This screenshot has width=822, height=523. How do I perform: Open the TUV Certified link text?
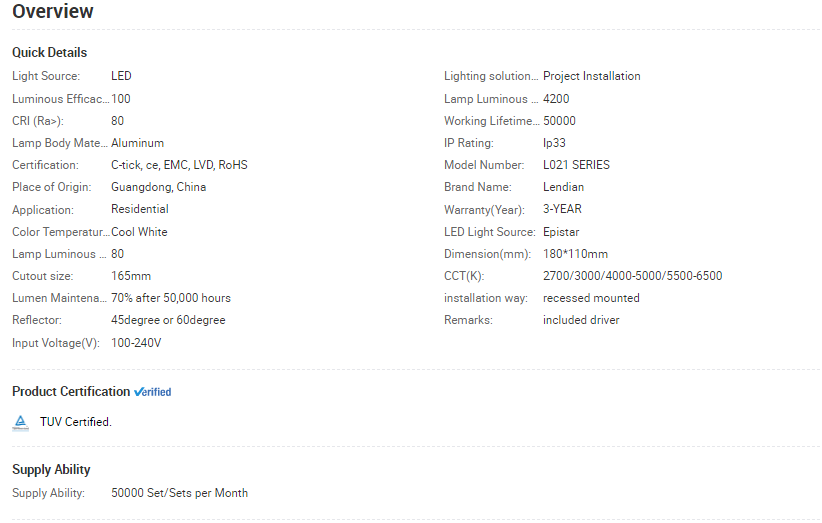click(76, 422)
